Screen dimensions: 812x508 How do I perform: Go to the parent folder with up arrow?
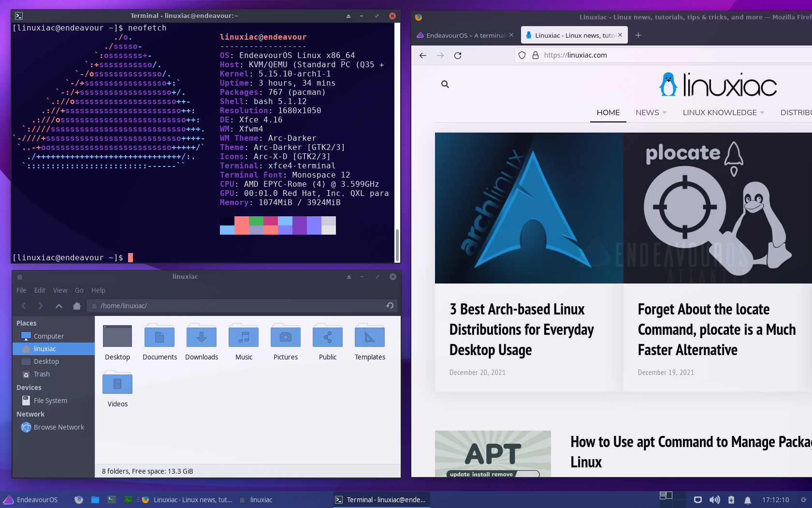point(58,306)
